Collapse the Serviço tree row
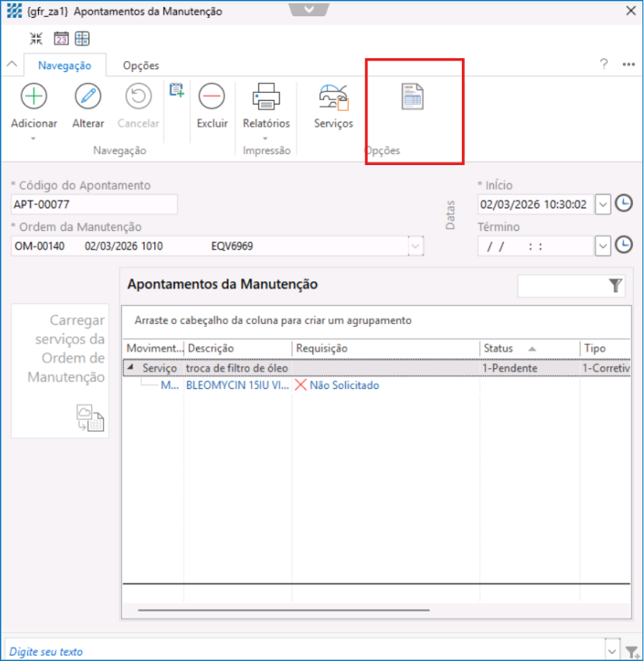The height and width of the screenshot is (661, 644). (x=130, y=369)
